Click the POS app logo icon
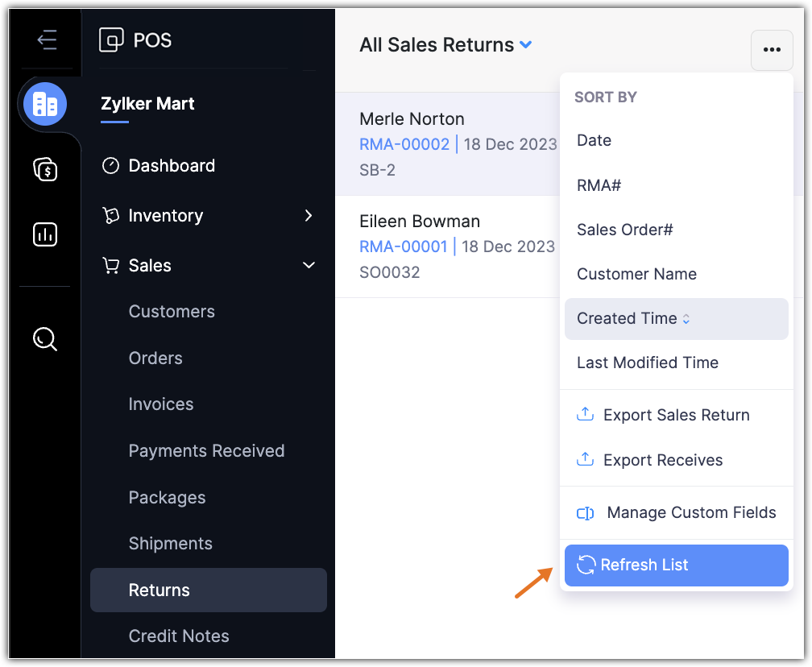 tap(111, 39)
